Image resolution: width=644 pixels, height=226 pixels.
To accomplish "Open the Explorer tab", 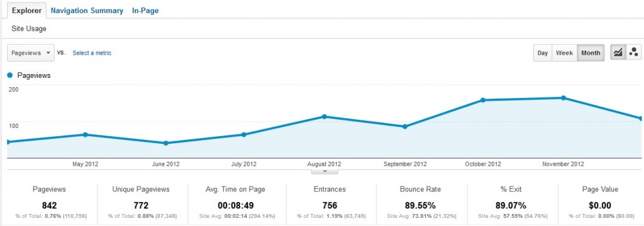I will pos(26,11).
